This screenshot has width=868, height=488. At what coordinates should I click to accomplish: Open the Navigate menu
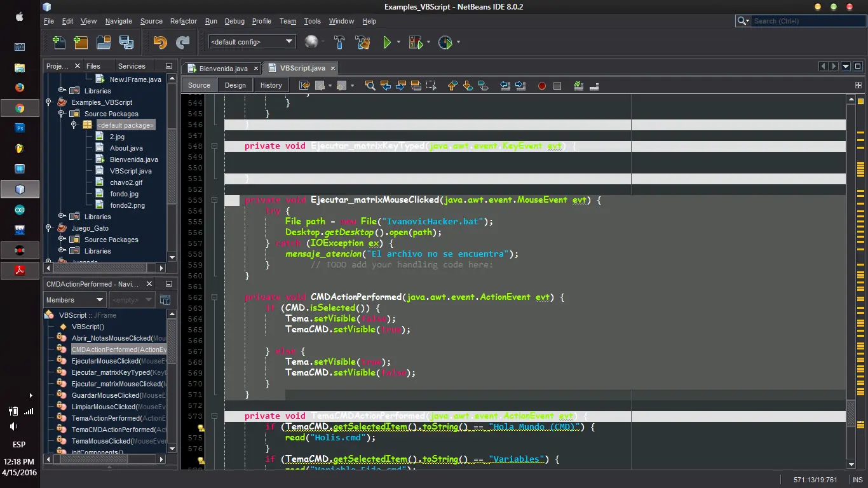119,21
